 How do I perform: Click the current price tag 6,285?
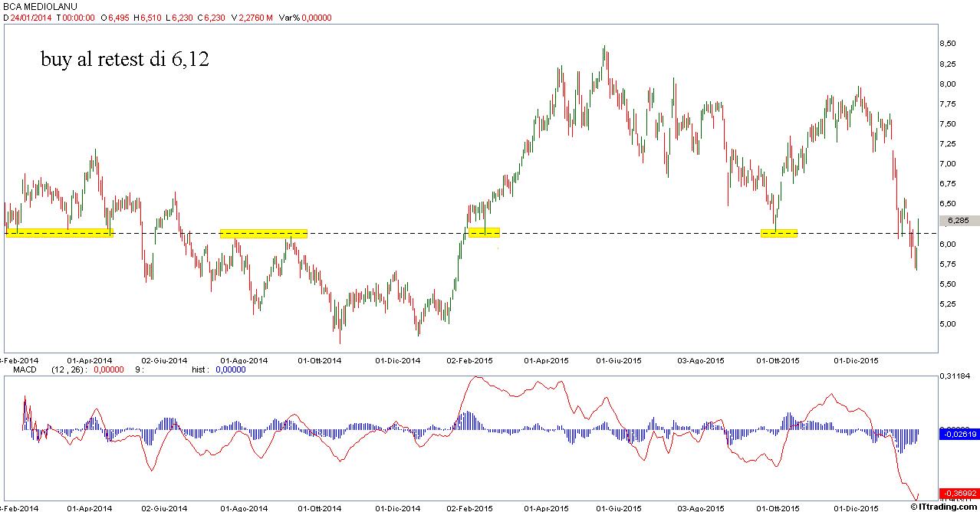tap(958, 221)
